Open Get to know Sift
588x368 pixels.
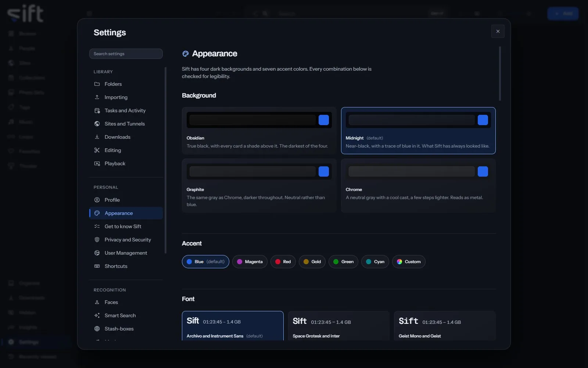(x=126, y=226)
